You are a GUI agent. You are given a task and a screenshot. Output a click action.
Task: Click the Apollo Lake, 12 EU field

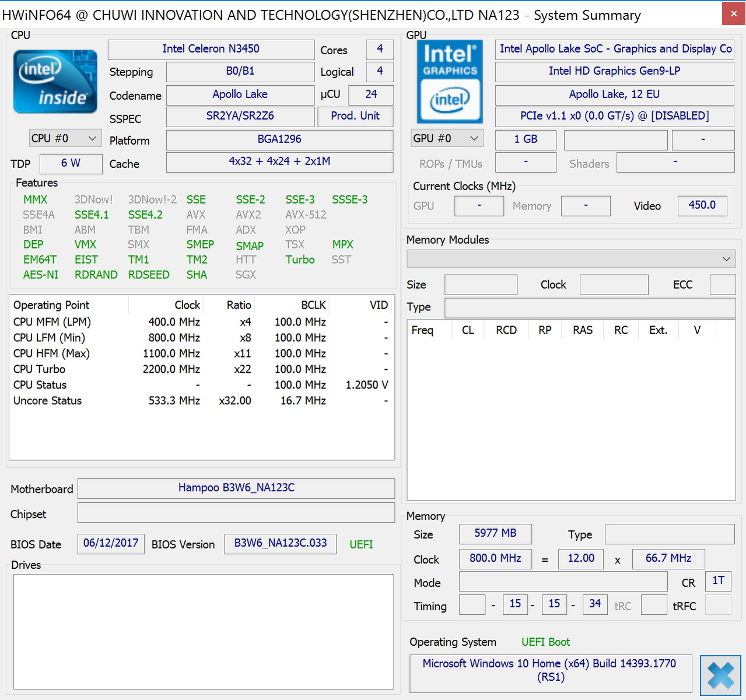click(x=615, y=94)
